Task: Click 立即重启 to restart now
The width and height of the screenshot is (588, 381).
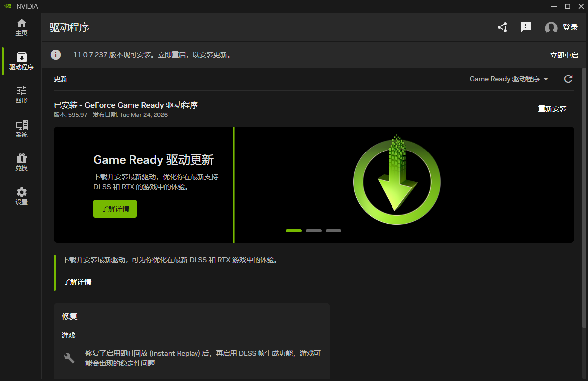Action: [x=564, y=55]
